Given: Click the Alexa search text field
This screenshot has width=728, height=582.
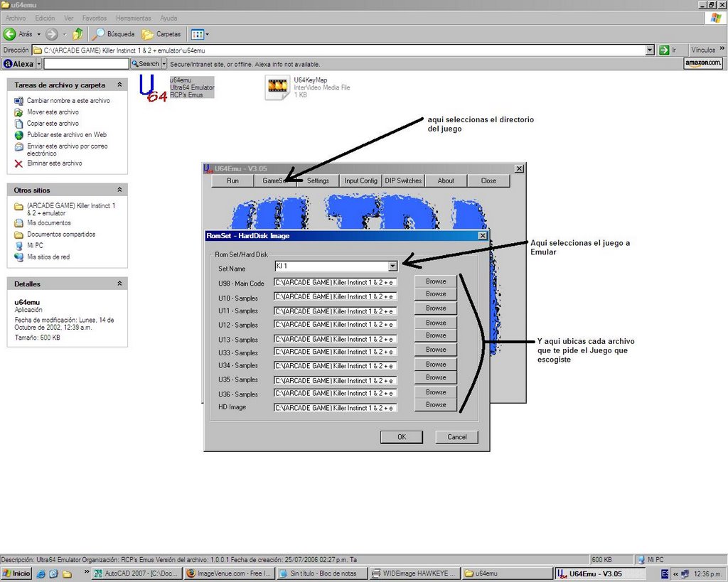Looking at the screenshot, I should pyautogui.click(x=86, y=64).
